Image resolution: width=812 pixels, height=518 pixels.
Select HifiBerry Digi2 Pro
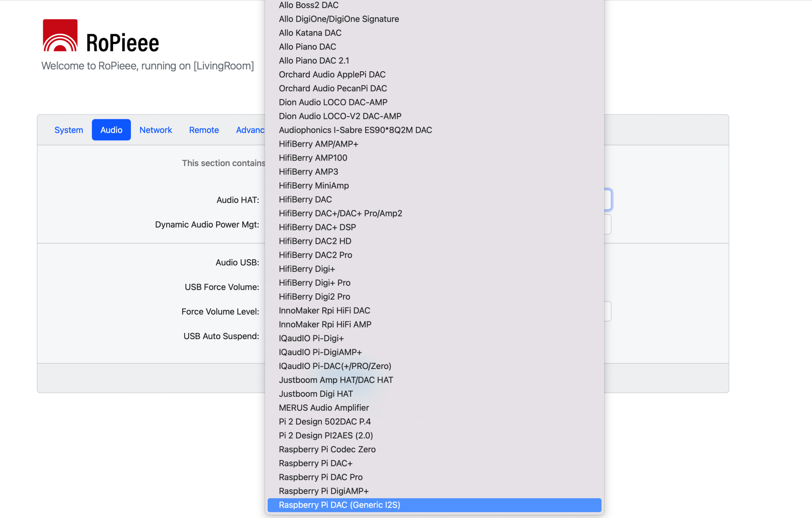click(435, 296)
